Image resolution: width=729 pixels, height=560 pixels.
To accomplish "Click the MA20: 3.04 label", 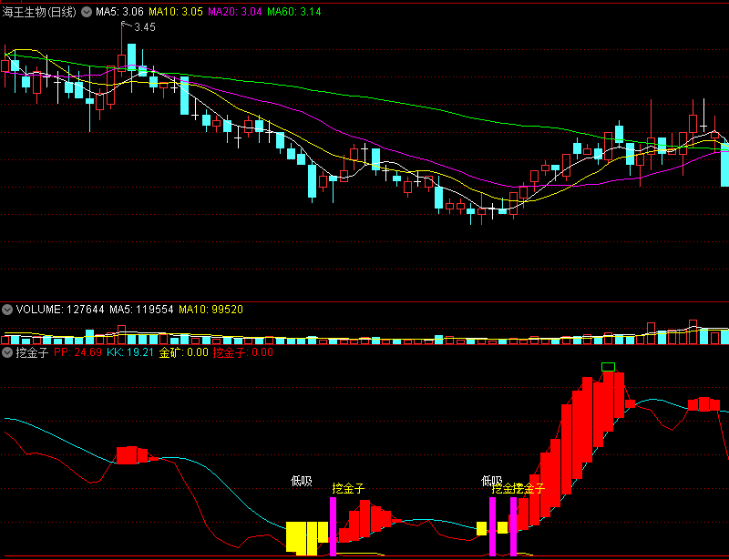I will click(x=235, y=12).
